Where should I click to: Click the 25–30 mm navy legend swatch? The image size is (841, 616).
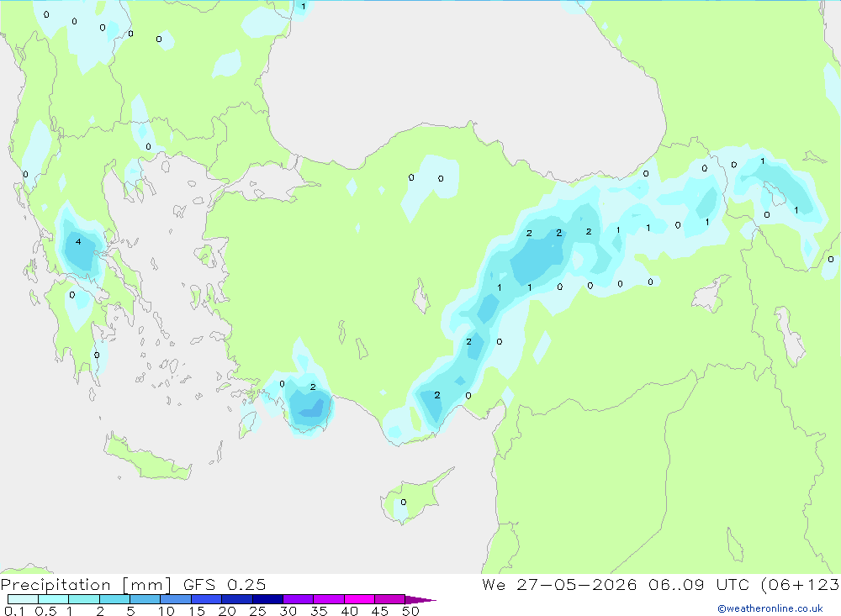(267, 599)
